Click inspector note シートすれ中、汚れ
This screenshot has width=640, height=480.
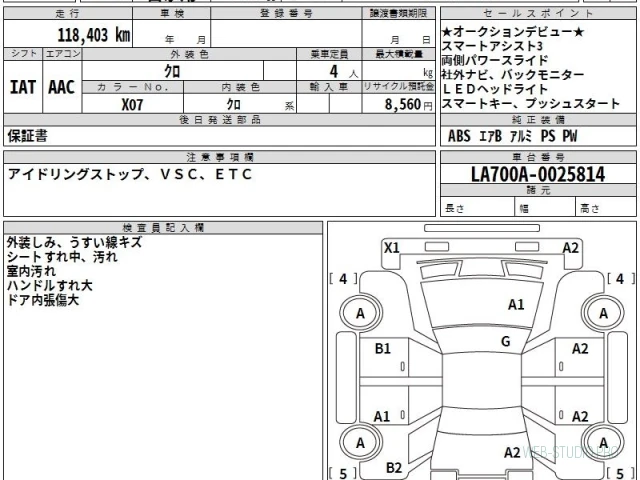click(62, 257)
